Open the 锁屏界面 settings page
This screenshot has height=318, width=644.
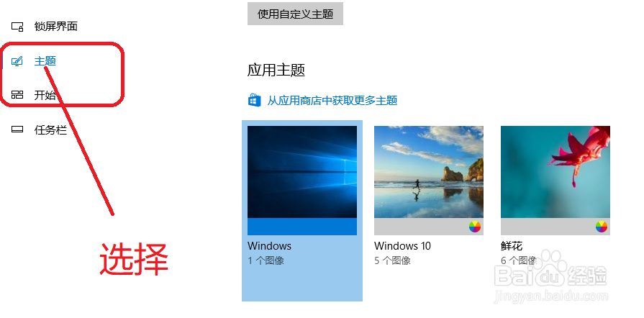(x=56, y=27)
